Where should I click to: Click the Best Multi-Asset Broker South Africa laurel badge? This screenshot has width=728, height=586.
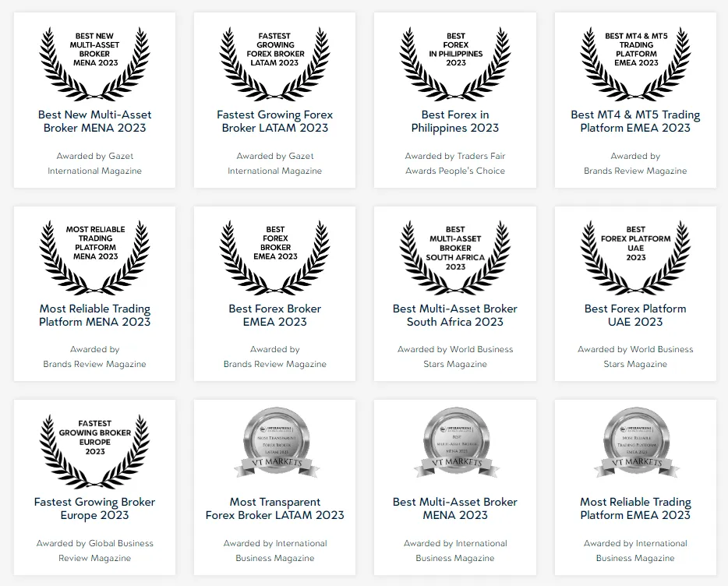coord(455,257)
